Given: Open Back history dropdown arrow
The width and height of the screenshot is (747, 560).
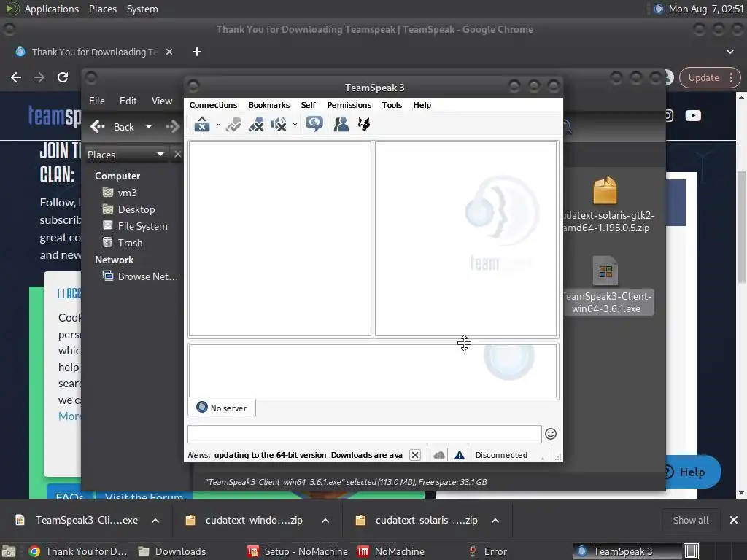Looking at the screenshot, I should [x=149, y=127].
